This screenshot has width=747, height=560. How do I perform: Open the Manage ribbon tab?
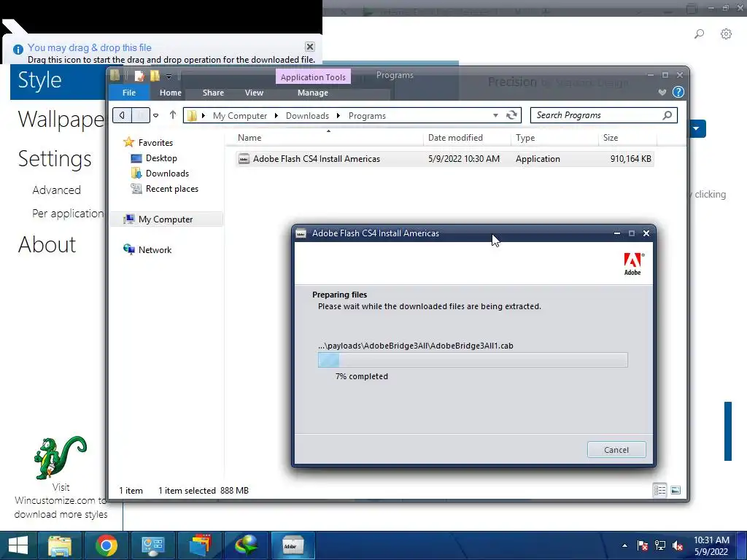click(x=312, y=93)
